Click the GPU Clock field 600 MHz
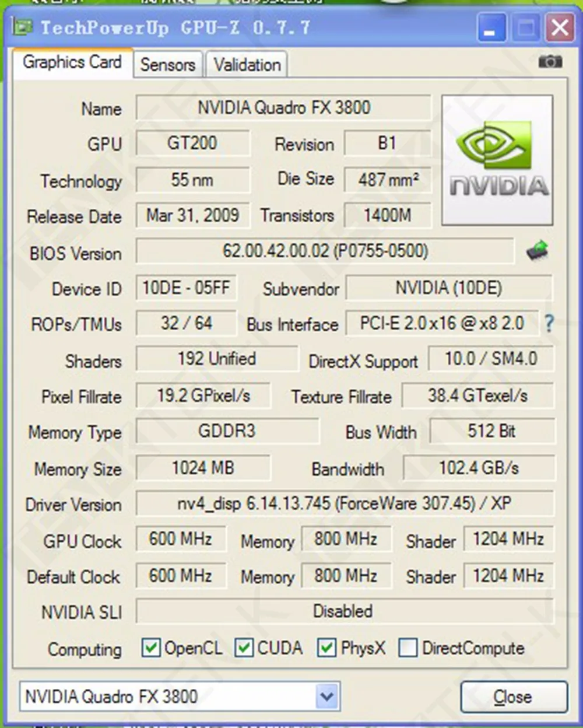The image size is (583, 728). coord(181,539)
